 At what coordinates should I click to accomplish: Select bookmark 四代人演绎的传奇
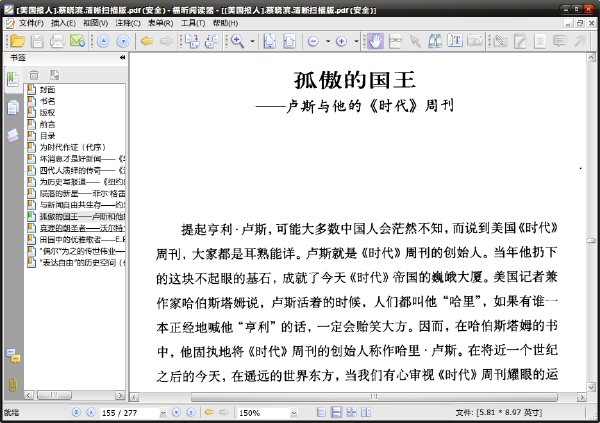click(x=82, y=170)
